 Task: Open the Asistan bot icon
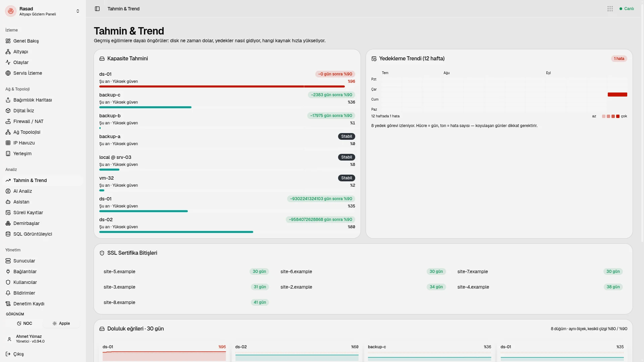8,202
